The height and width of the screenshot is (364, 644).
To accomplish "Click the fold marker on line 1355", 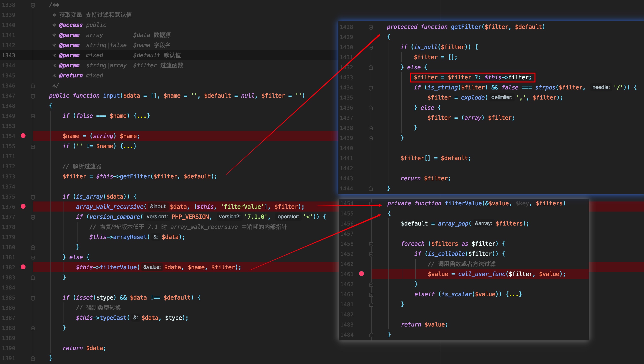I will point(33,146).
